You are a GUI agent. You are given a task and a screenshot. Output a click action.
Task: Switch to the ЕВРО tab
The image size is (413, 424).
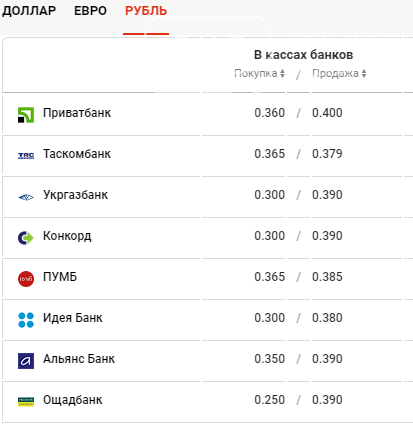click(90, 11)
